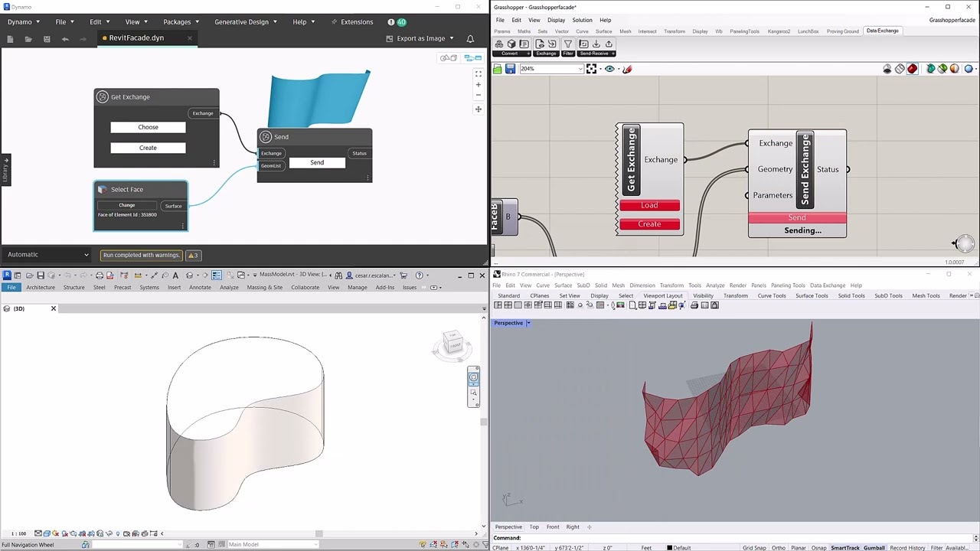Open the Rhino Perspective viewport dropdown arrow
980x551 pixels.
point(528,323)
